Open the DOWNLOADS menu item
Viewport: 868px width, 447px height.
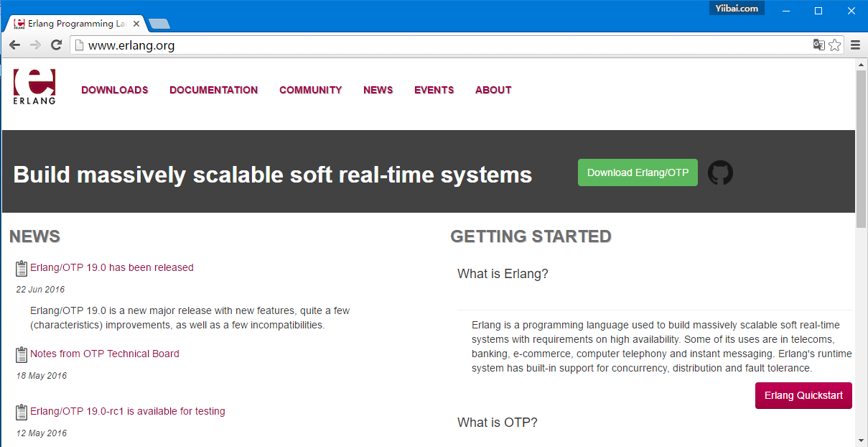coord(115,90)
